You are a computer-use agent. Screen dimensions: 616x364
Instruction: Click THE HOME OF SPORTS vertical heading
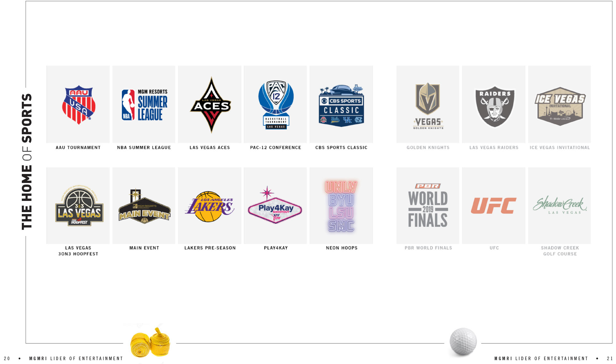tap(27, 161)
